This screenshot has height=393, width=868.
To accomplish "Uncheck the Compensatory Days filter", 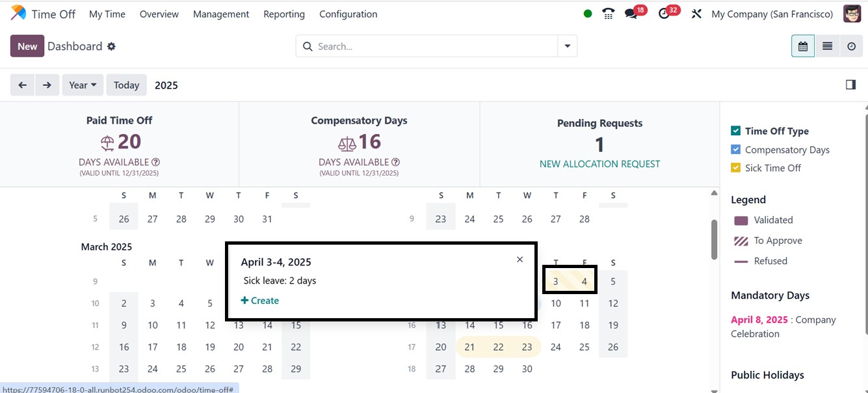I will pyautogui.click(x=736, y=150).
